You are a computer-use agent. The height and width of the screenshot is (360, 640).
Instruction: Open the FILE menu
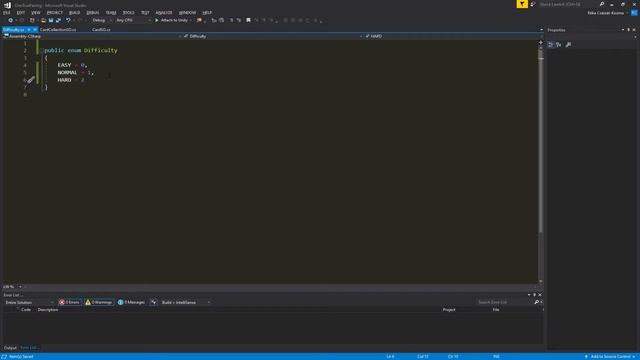tap(7, 13)
